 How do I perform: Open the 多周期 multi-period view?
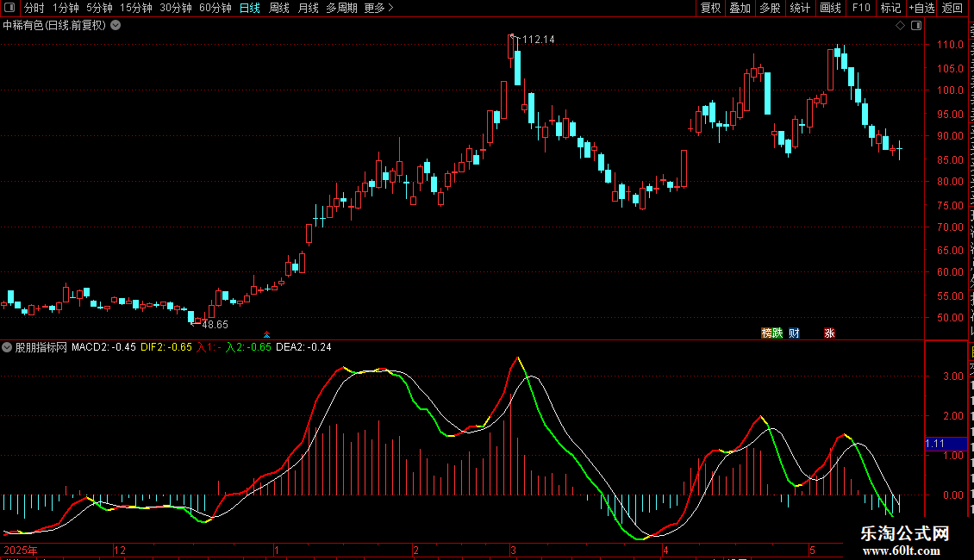click(x=341, y=8)
